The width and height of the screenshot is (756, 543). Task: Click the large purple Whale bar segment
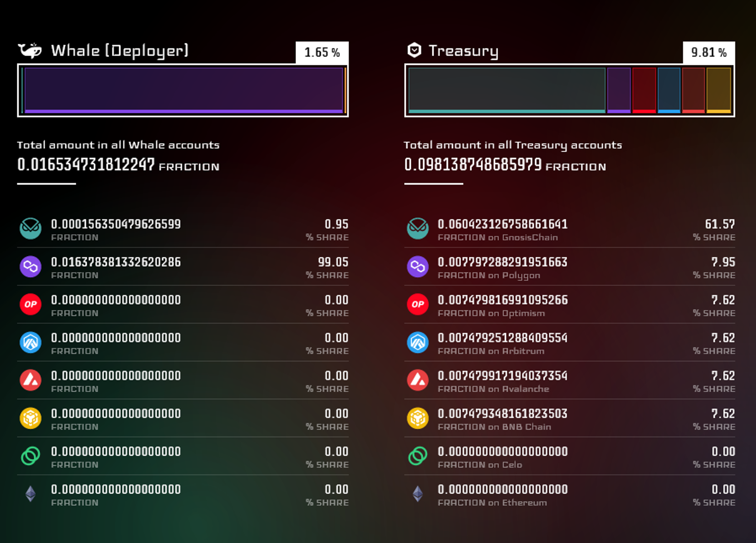[x=183, y=90]
